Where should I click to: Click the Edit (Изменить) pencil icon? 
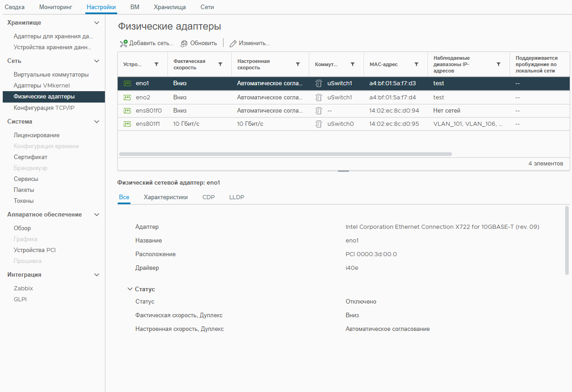point(233,43)
